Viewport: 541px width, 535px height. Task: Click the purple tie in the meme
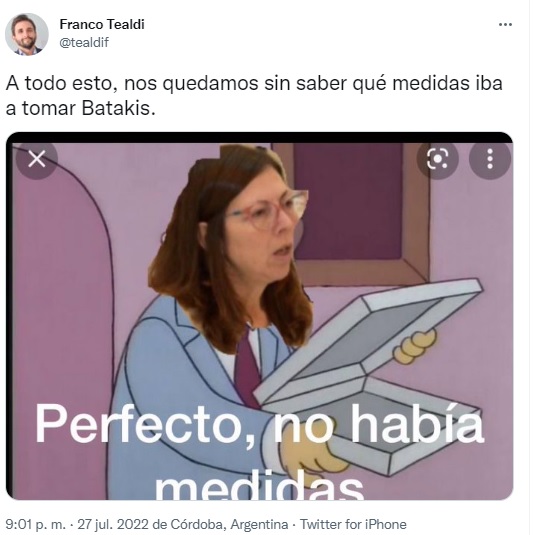pos(247,371)
